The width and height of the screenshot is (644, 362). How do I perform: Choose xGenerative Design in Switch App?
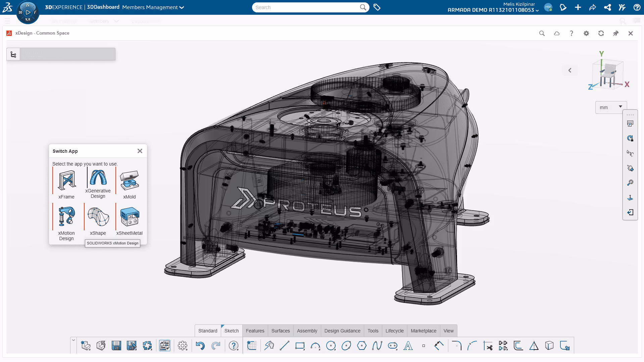click(x=98, y=178)
